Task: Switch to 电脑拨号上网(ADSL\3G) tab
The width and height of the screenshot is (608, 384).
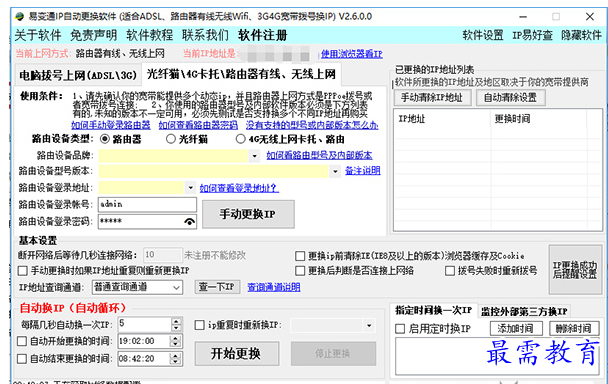Action: point(78,75)
